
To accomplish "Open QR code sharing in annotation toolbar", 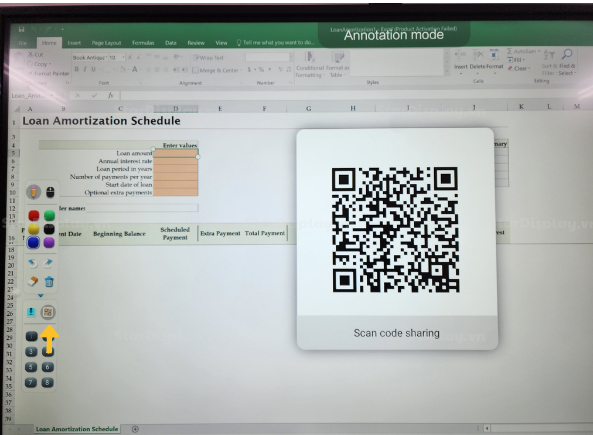I will [48, 312].
